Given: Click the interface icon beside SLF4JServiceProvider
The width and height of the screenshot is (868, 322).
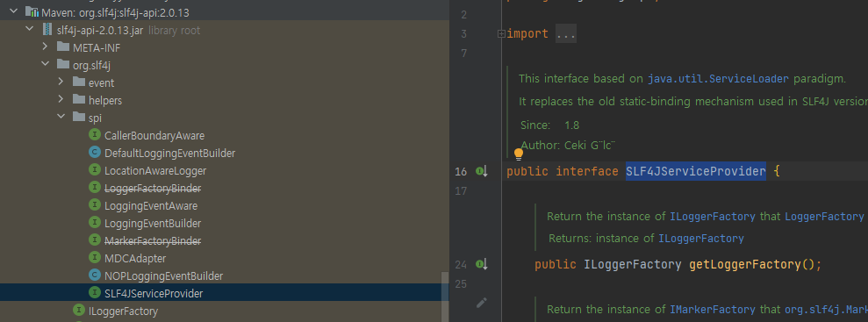Looking at the screenshot, I should click(x=95, y=293).
